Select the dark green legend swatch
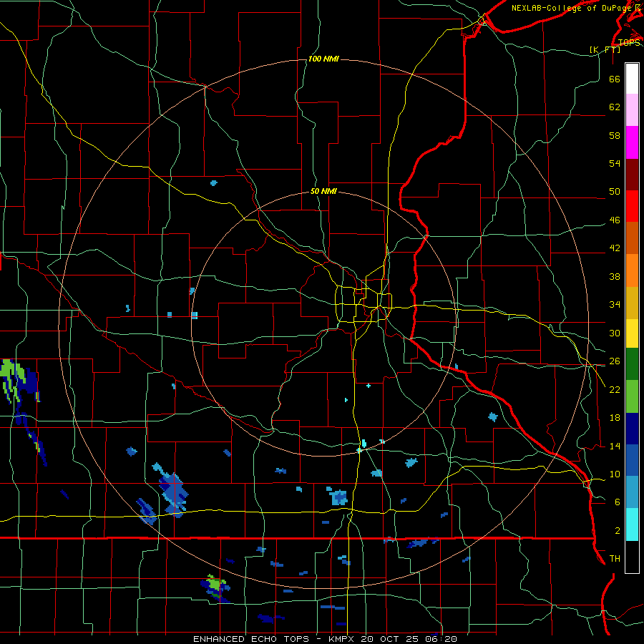Viewport: 644px width, 644px height. (x=632, y=364)
